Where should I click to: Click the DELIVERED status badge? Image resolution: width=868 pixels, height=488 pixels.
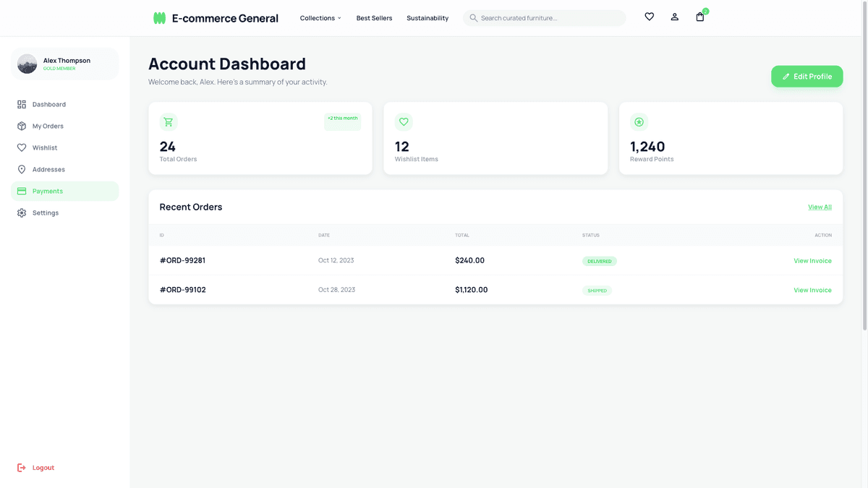tap(599, 261)
